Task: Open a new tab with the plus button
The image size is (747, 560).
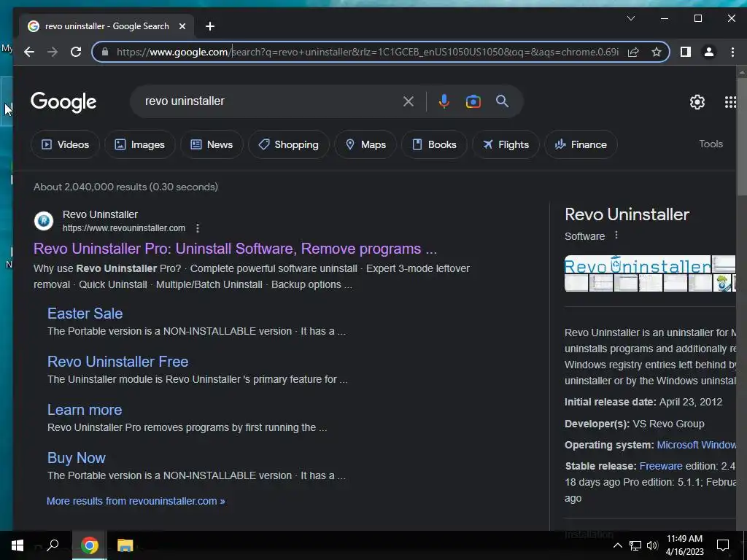Action: [210, 26]
